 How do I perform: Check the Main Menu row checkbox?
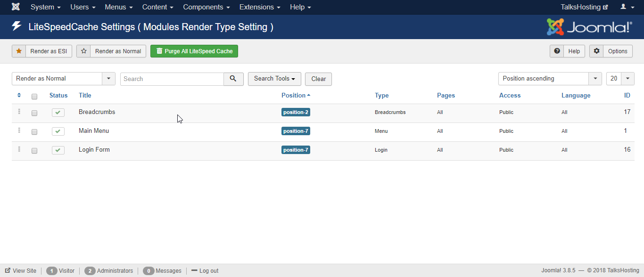34,132
